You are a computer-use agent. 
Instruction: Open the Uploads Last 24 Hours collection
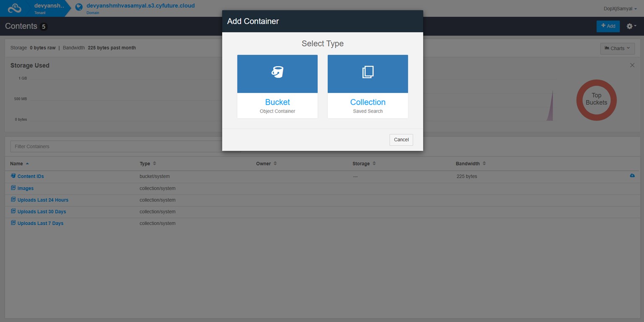click(43, 200)
